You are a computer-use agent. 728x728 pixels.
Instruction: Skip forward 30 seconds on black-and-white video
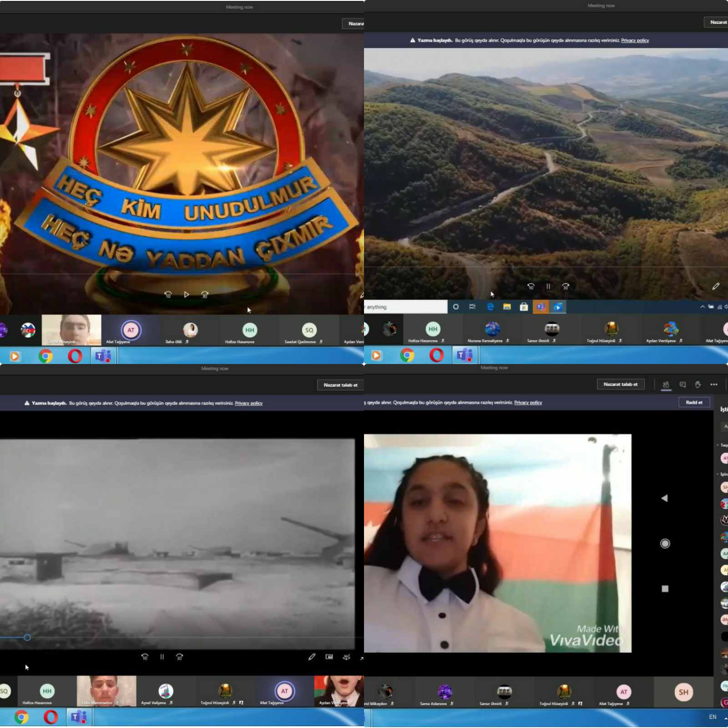[x=179, y=657]
